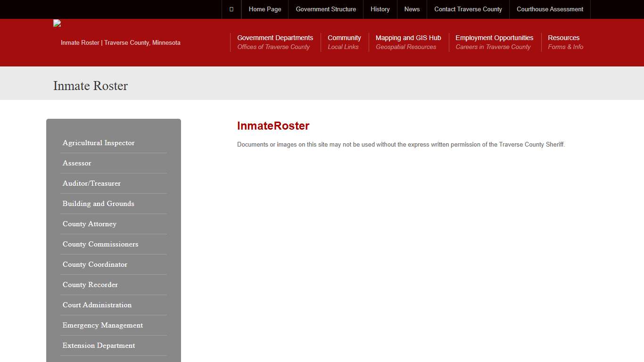
Task: Open Emergency Management sidebar link
Action: click(103, 325)
